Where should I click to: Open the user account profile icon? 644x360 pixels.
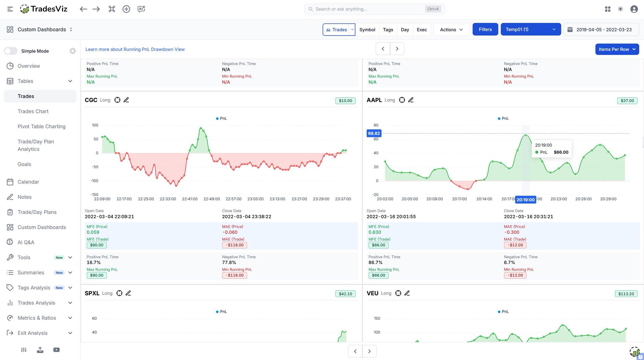634,9
